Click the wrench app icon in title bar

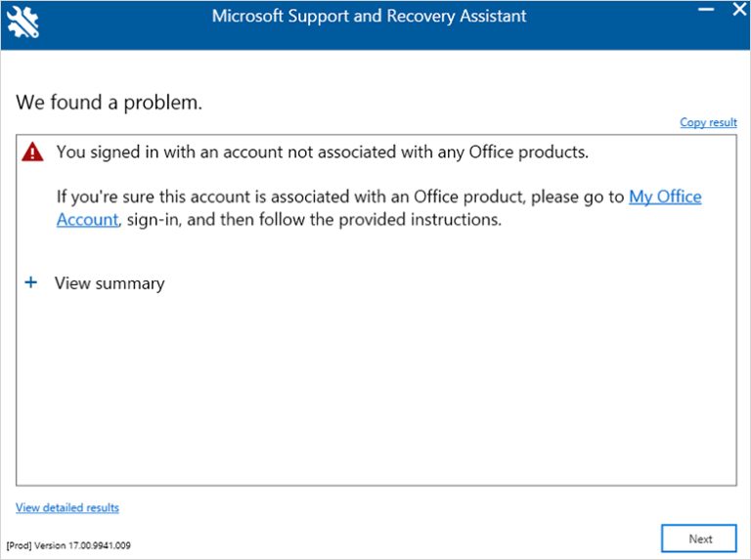click(22, 18)
